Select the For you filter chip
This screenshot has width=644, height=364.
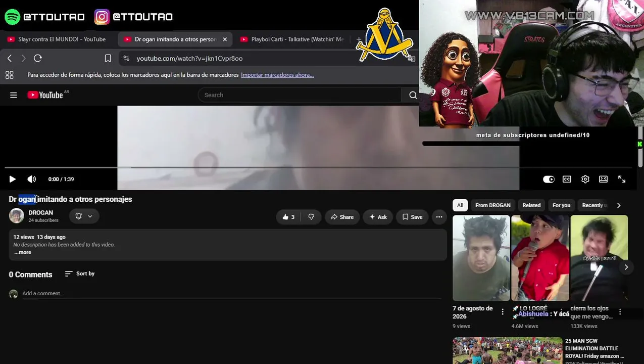(561, 205)
